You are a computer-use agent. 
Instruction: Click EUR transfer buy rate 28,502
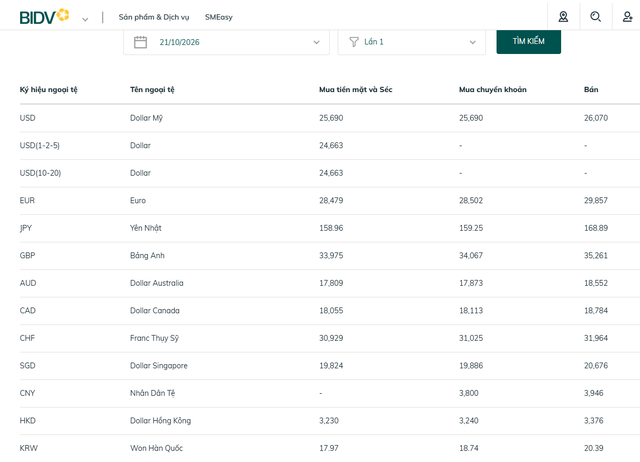471,200
